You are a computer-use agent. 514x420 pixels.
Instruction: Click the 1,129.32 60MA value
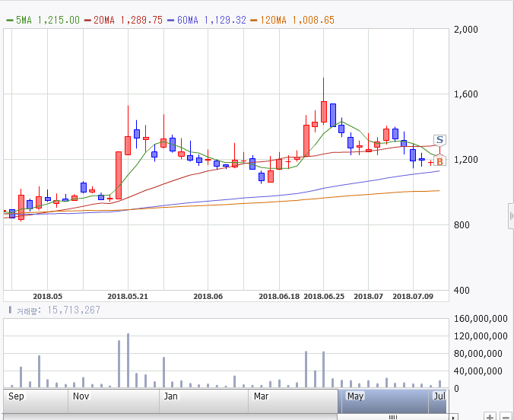click(225, 20)
